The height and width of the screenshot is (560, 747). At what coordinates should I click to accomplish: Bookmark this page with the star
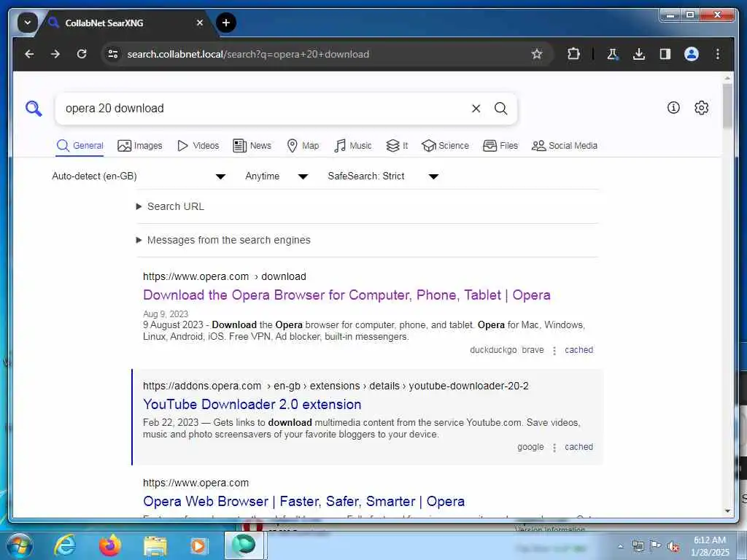tap(537, 54)
